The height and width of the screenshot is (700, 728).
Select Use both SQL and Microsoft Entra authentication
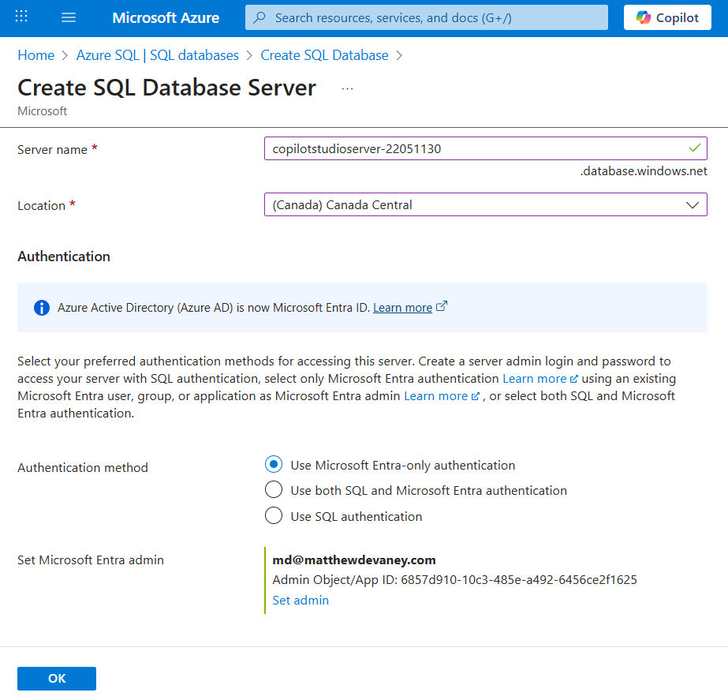pyautogui.click(x=274, y=490)
